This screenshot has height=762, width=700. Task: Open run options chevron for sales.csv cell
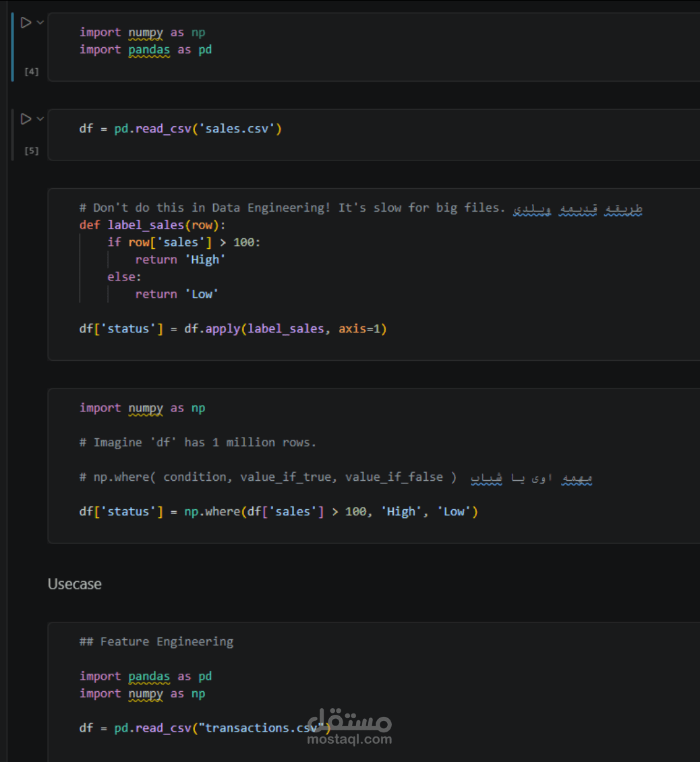[40, 119]
